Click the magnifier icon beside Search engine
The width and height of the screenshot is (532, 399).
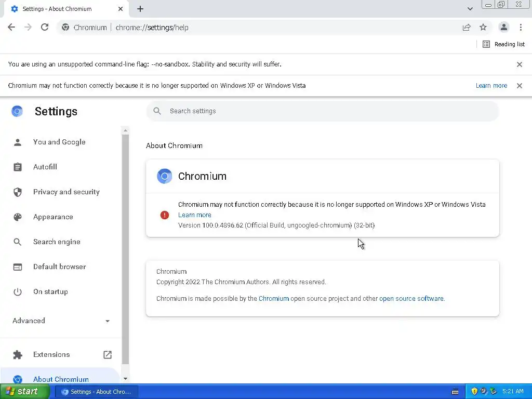(x=17, y=242)
